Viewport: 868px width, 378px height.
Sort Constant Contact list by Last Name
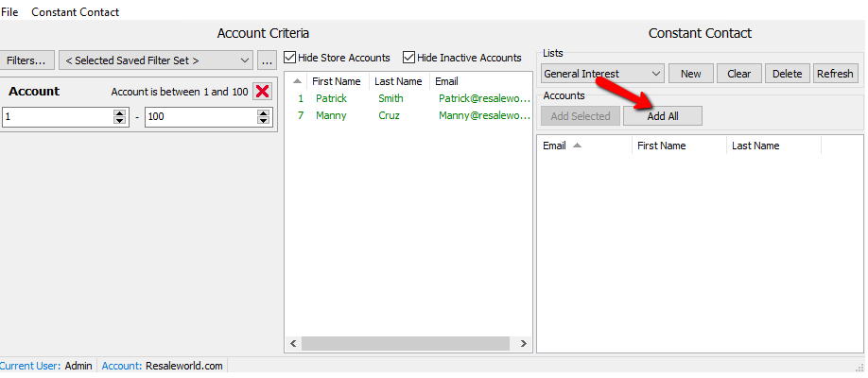tap(773, 146)
